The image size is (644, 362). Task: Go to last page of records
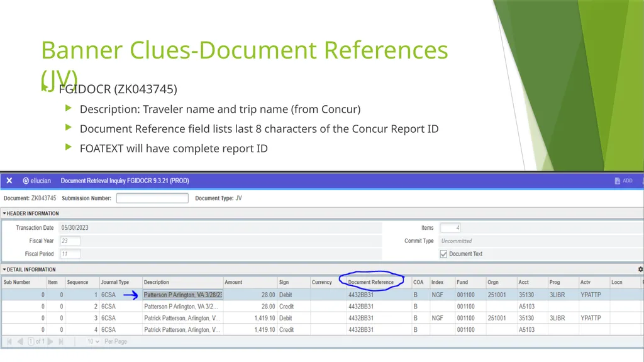tap(61, 341)
